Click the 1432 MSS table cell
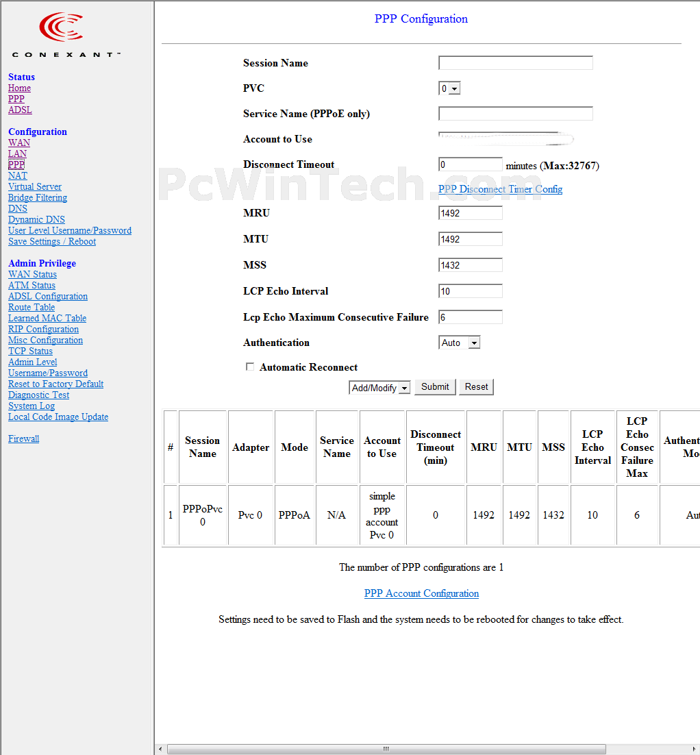This screenshot has height=755, width=700. pos(553,515)
